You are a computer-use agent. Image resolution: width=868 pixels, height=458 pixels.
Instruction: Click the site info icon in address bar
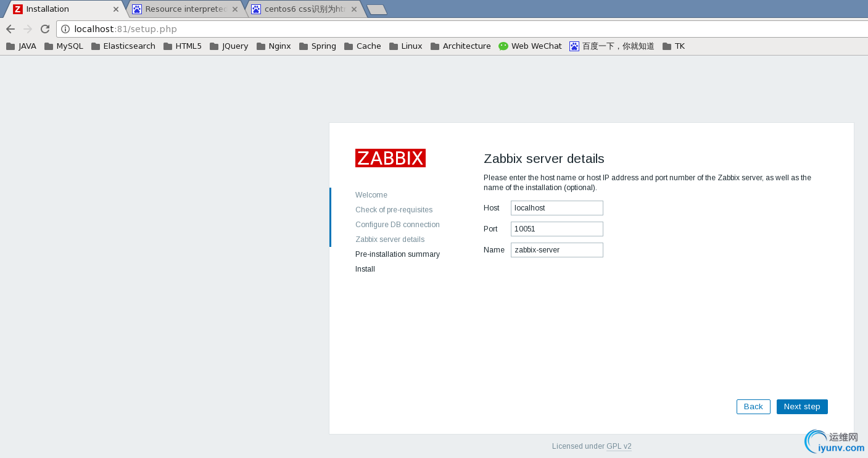(x=65, y=29)
